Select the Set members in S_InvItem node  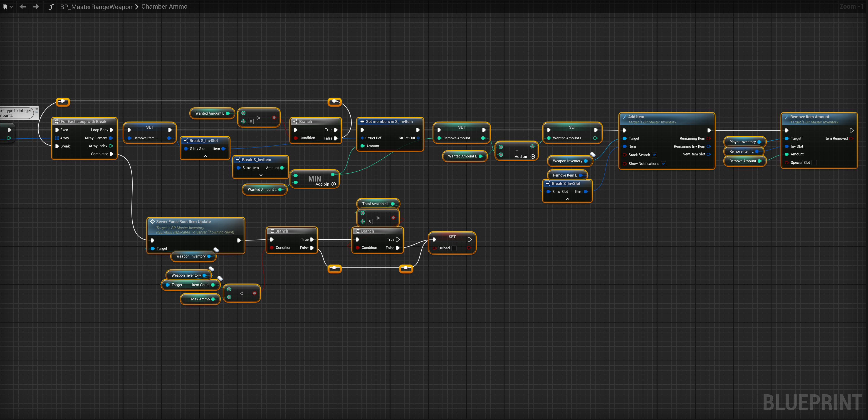389,122
